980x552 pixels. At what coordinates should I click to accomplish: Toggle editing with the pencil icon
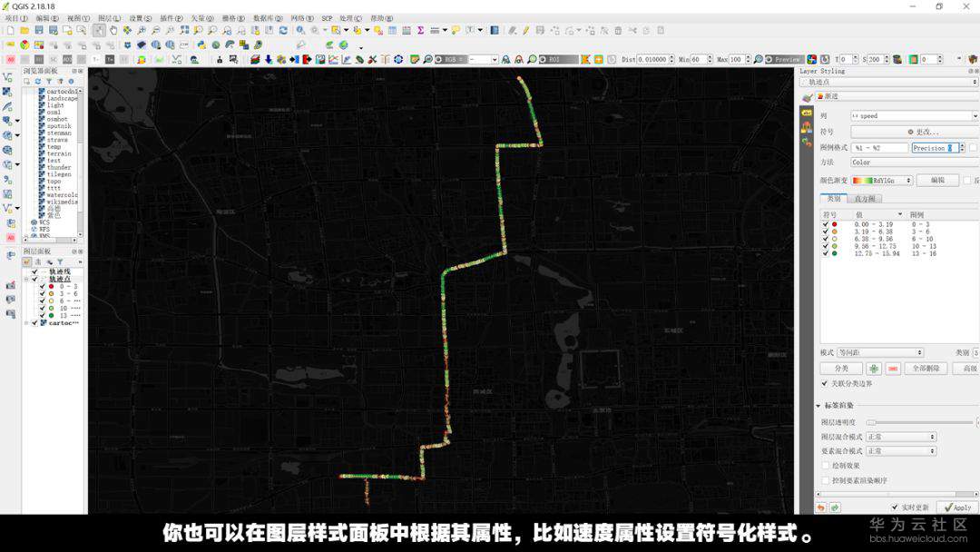tap(525, 30)
